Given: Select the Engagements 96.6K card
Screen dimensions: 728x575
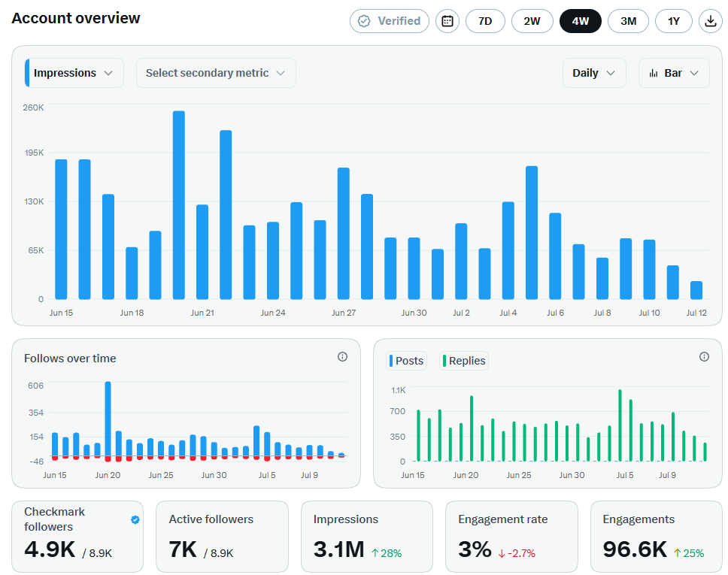Looking at the screenshot, I should point(656,537).
